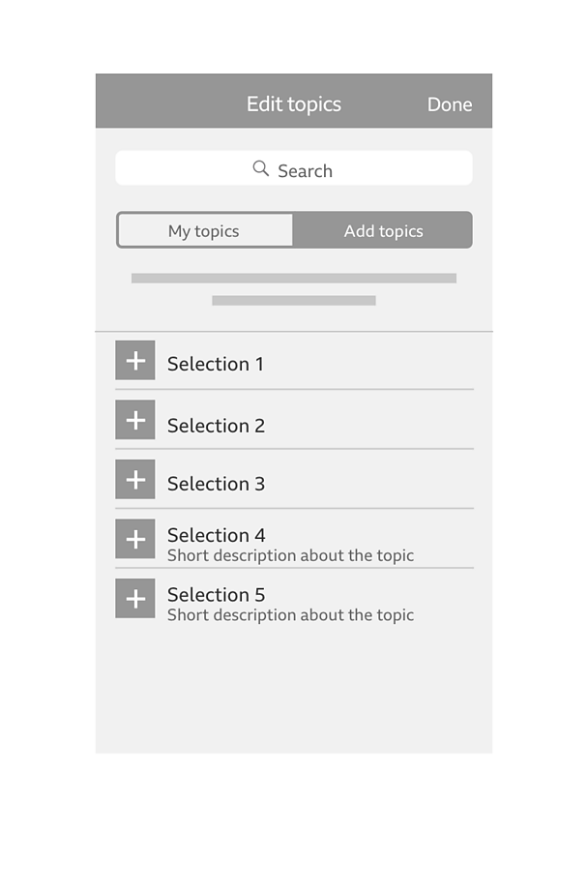
Task: Add Selection 3 with its plus icon
Action: 135,480
